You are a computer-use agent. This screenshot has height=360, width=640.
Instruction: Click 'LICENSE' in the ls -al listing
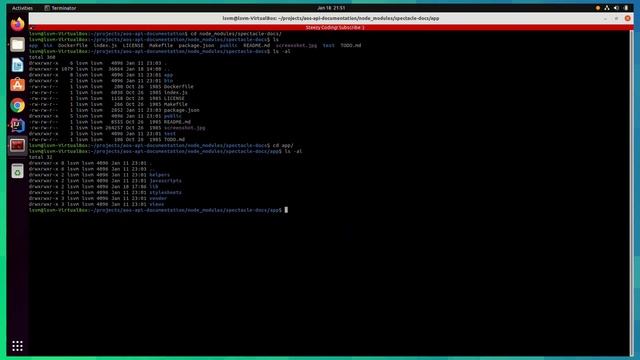point(174,98)
